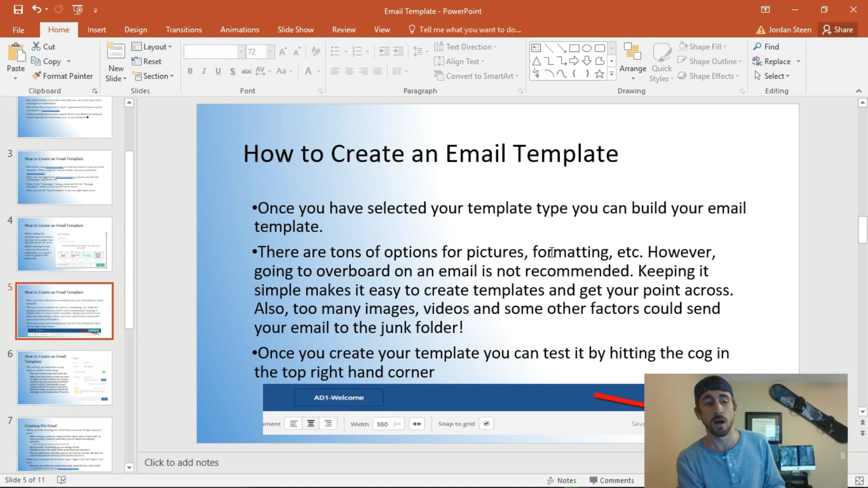
Task: Select the star shape in gallery
Action: [599, 74]
